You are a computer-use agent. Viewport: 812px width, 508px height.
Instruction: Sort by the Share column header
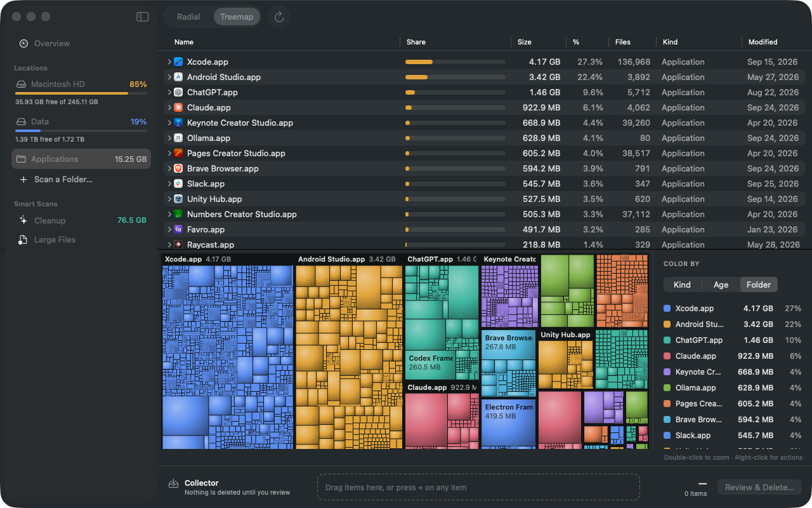point(416,42)
